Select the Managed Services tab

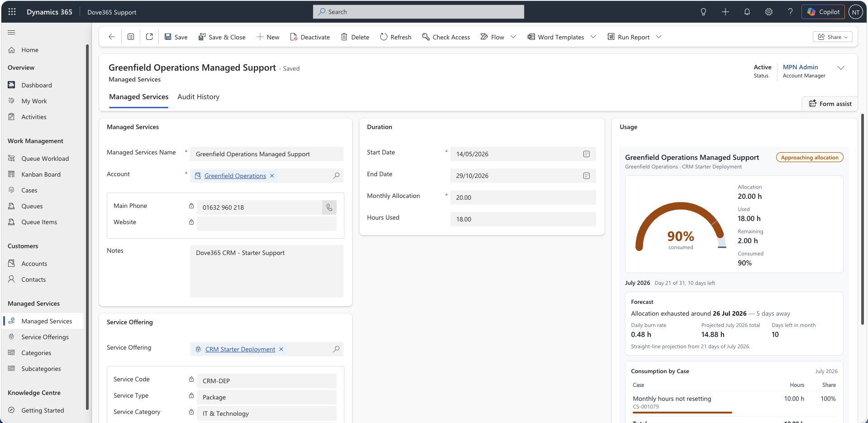click(138, 97)
